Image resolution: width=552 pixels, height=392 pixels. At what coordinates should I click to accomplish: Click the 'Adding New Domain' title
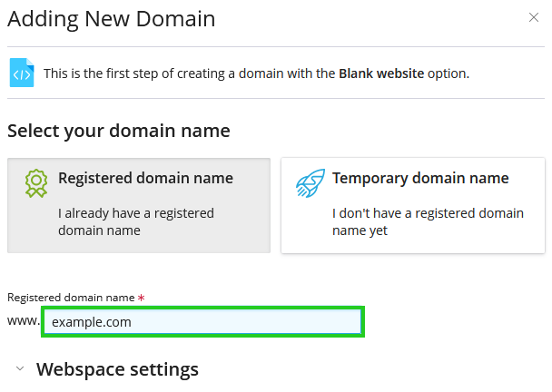[112, 19]
